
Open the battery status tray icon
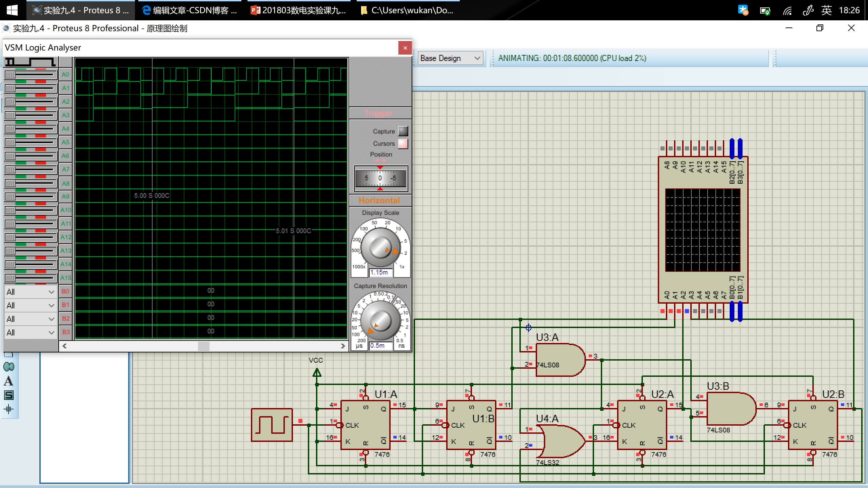(765, 11)
